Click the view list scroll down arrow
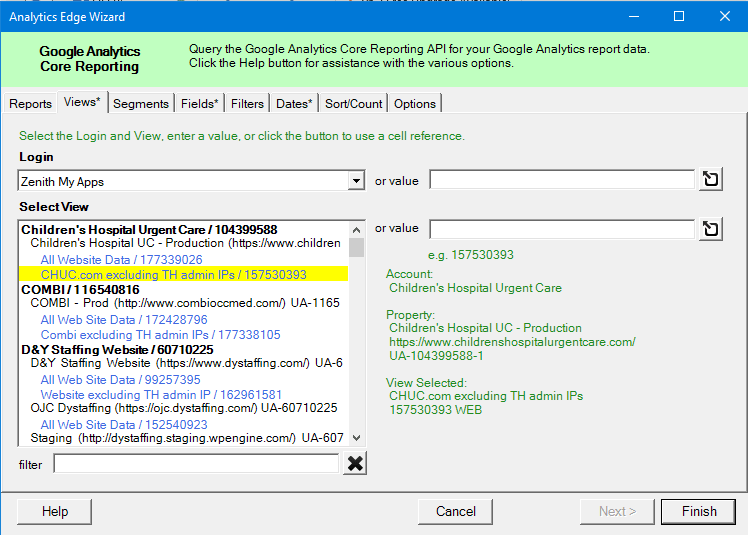The height and width of the screenshot is (535, 748). point(356,438)
